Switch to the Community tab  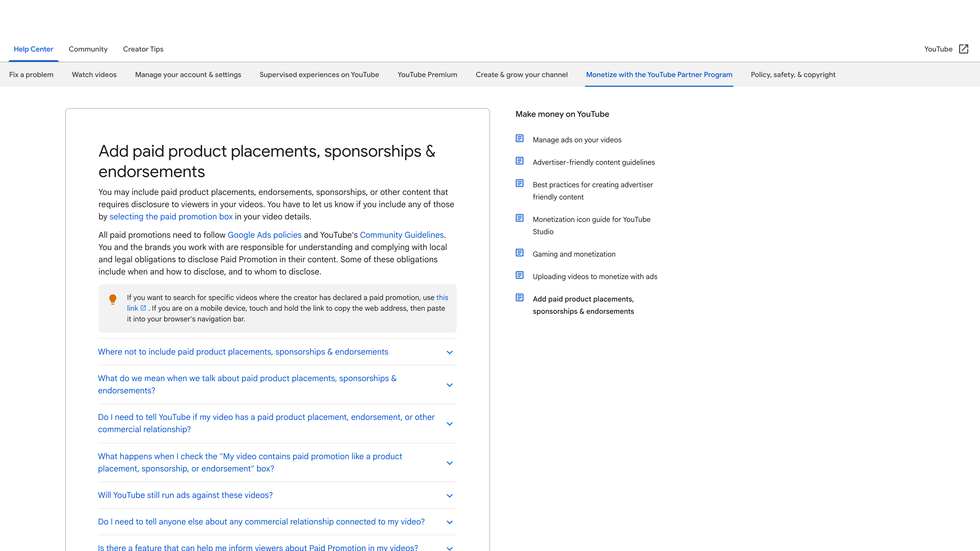(x=88, y=49)
